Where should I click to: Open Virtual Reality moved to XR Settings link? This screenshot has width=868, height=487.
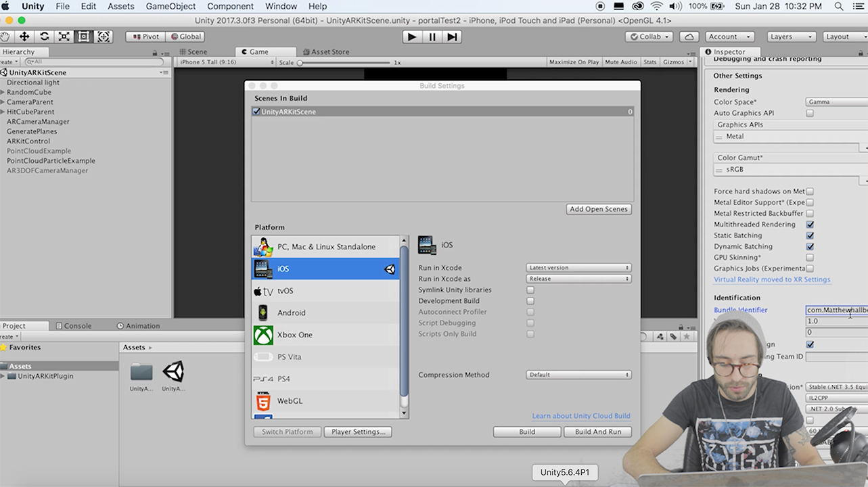coord(772,279)
